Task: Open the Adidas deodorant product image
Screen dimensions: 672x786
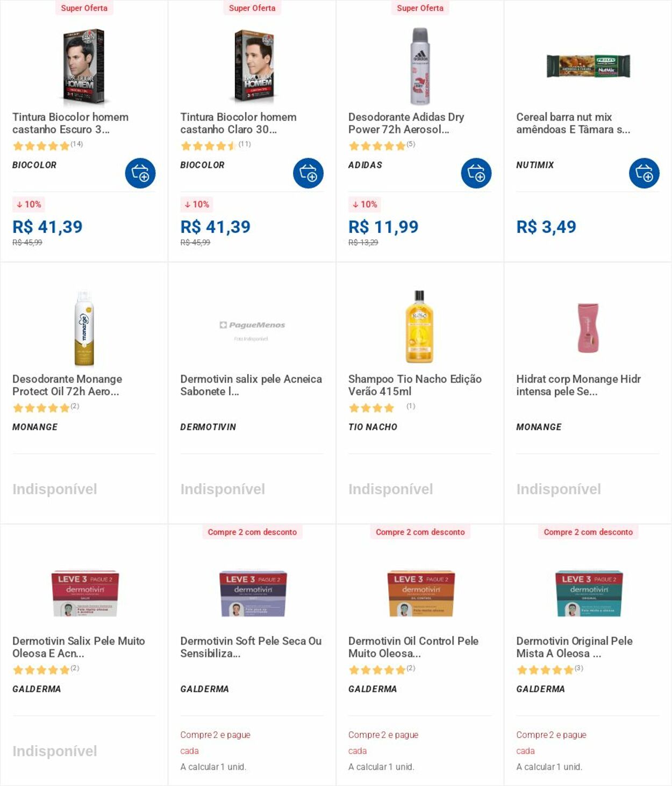Action: (x=420, y=66)
